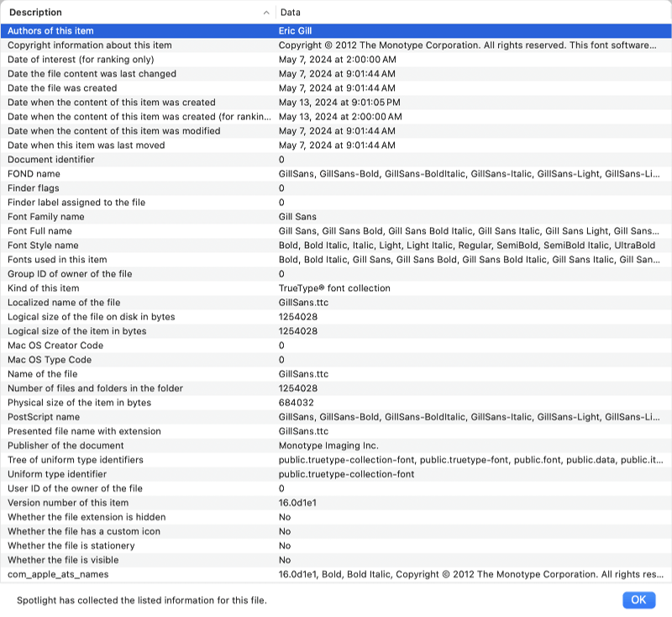Click 'TrueType® font collection' value
This screenshot has height=617, width=672.
pos(334,288)
